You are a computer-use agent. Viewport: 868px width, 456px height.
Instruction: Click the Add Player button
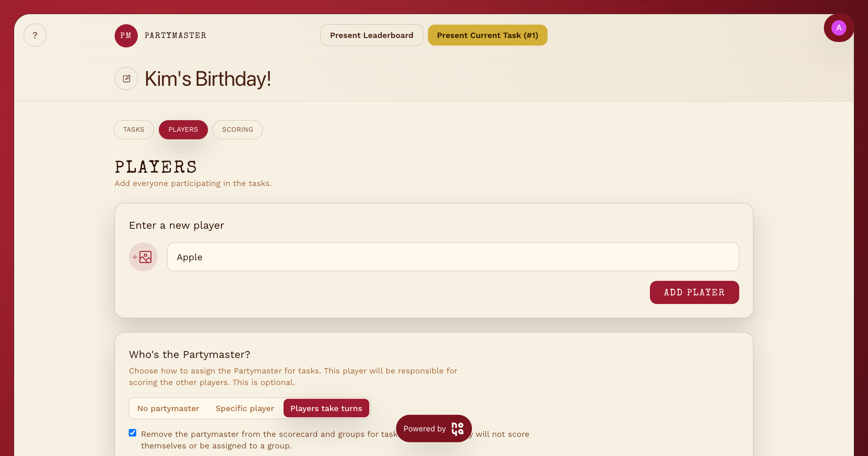pos(694,292)
